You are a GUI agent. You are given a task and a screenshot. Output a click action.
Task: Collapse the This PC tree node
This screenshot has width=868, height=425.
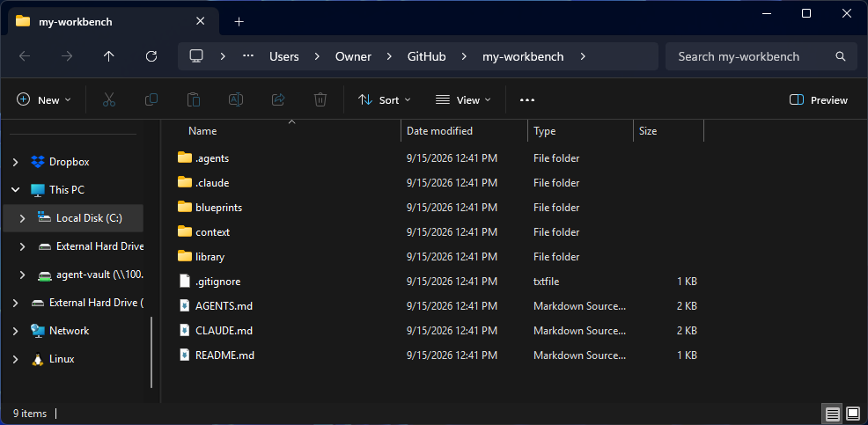tap(16, 190)
